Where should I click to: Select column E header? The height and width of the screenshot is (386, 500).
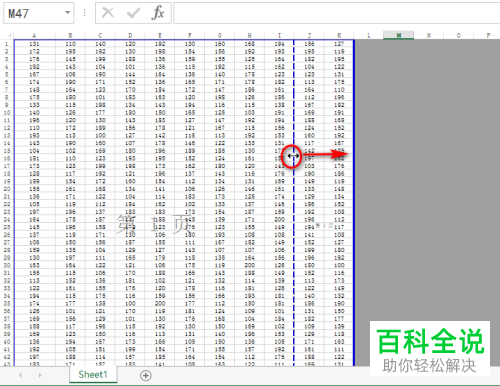click(160, 35)
